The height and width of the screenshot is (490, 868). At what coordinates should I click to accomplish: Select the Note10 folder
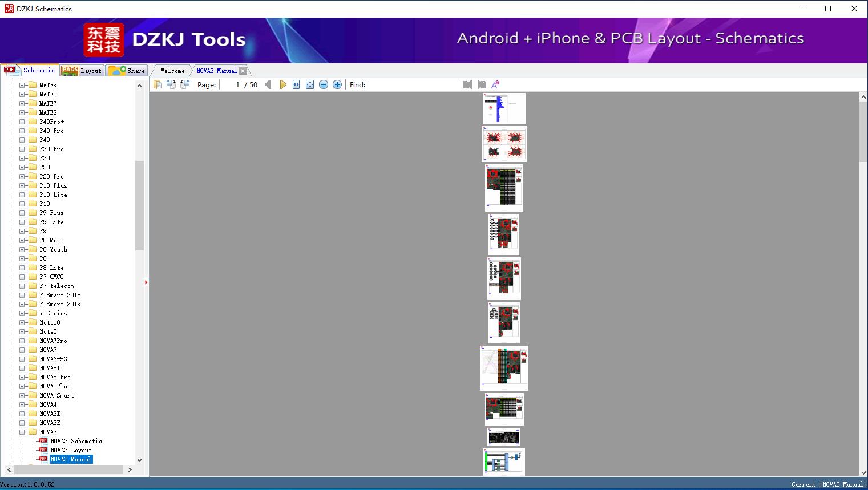pos(50,322)
